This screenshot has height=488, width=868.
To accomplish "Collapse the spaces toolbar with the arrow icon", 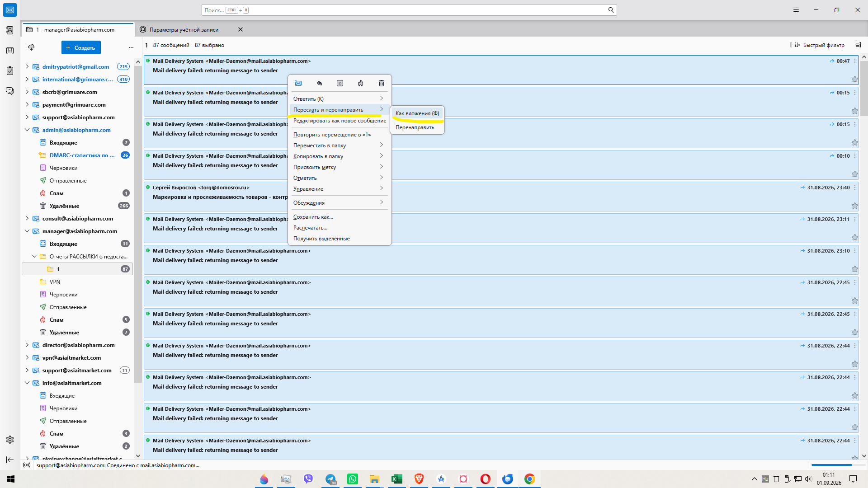I will click(10, 460).
